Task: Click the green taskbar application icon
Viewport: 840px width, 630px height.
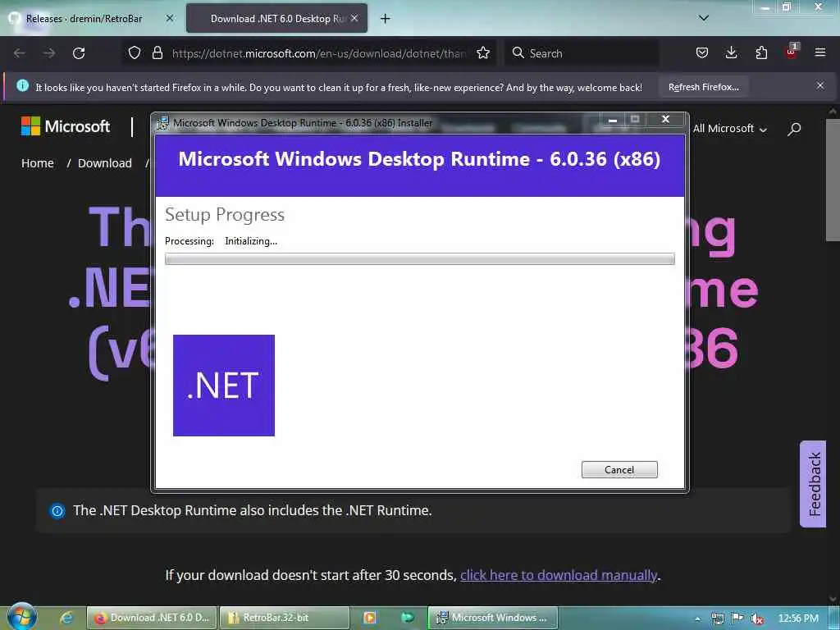Action: (x=408, y=618)
